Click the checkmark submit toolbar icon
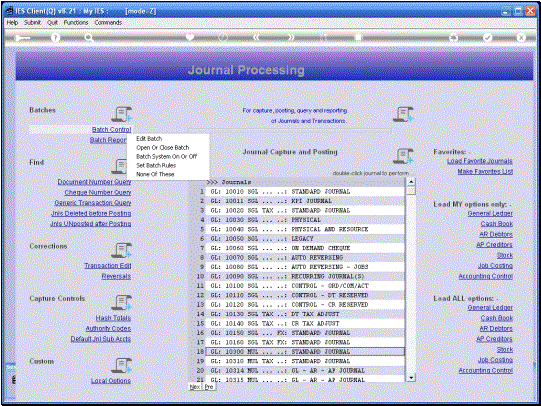The width and height of the screenshot is (541, 406). coord(487,37)
